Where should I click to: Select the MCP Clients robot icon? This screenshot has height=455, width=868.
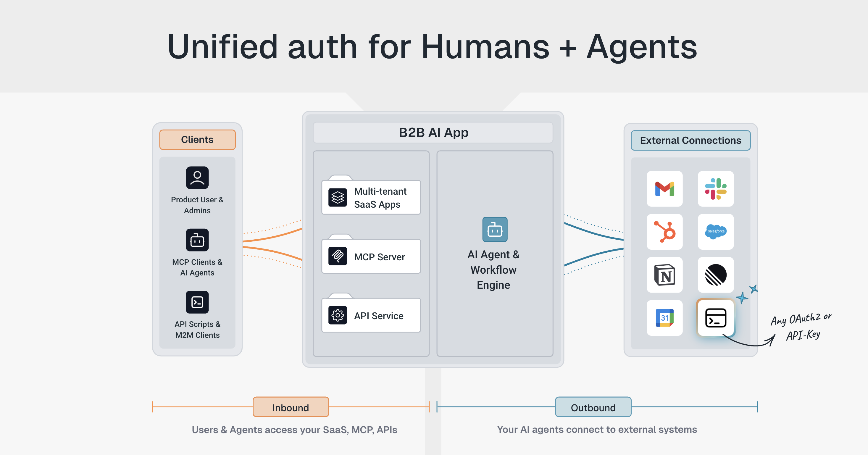click(197, 240)
